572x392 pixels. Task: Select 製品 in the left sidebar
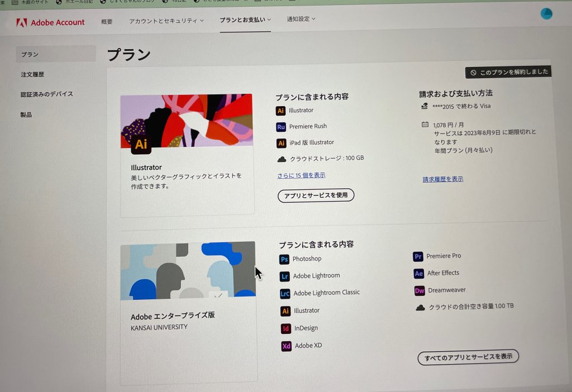coord(26,115)
